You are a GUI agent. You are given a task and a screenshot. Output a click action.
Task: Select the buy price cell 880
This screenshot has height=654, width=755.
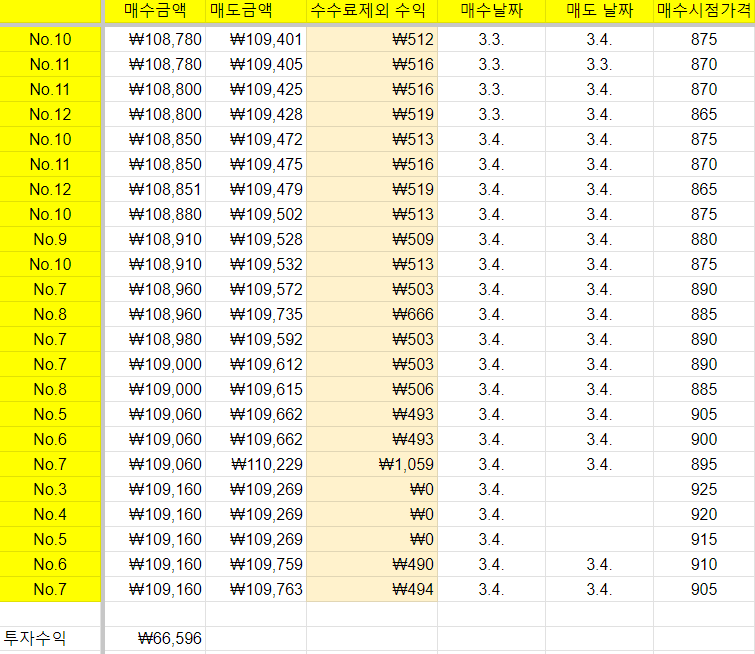tap(704, 240)
